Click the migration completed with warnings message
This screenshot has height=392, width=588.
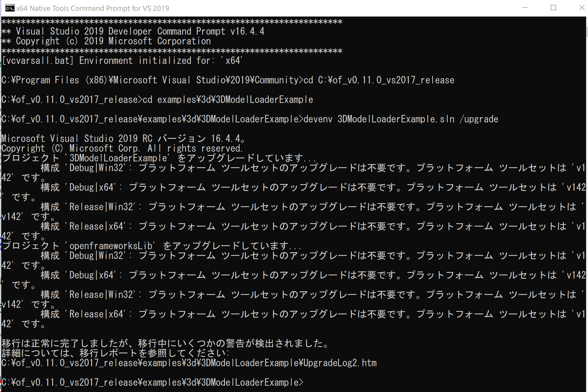click(x=165, y=344)
